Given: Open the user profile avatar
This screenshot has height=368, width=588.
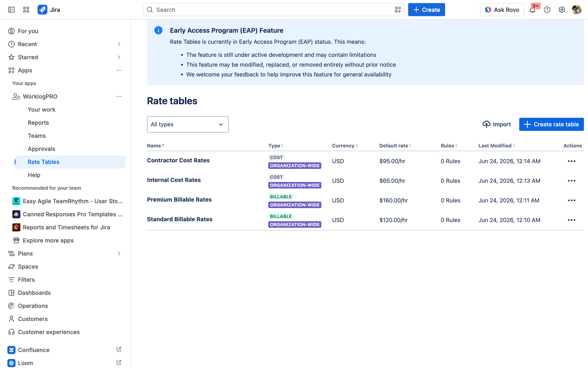Looking at the screenshot, I should 577,10.
